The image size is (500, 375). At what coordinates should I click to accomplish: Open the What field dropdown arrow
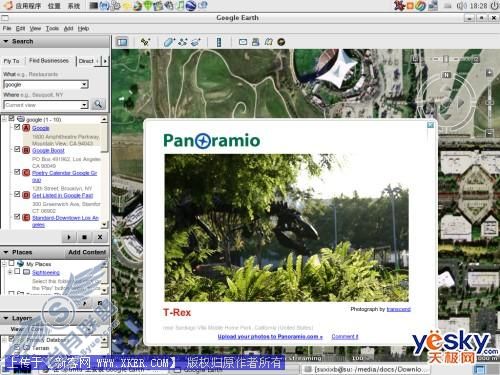pos(84,84)
